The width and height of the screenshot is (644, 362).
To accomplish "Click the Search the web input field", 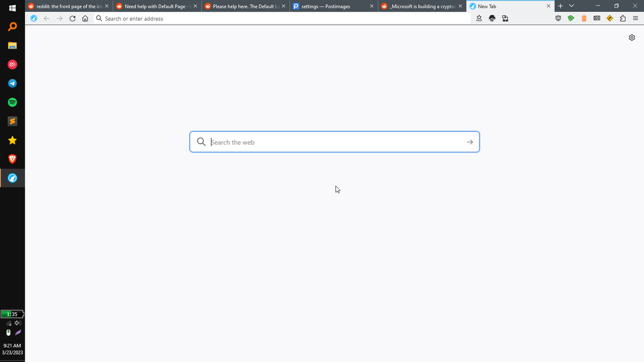I will (332, 142).
